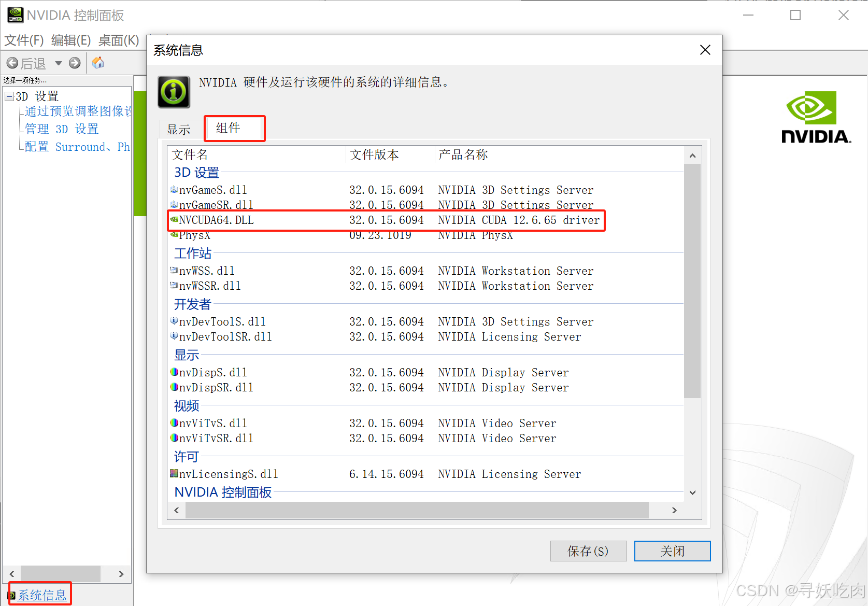Click the nvLicensingS.dll file icon
Image resolution: width=868 pixels, height=606 pixels.
click(x=174, y=474)
